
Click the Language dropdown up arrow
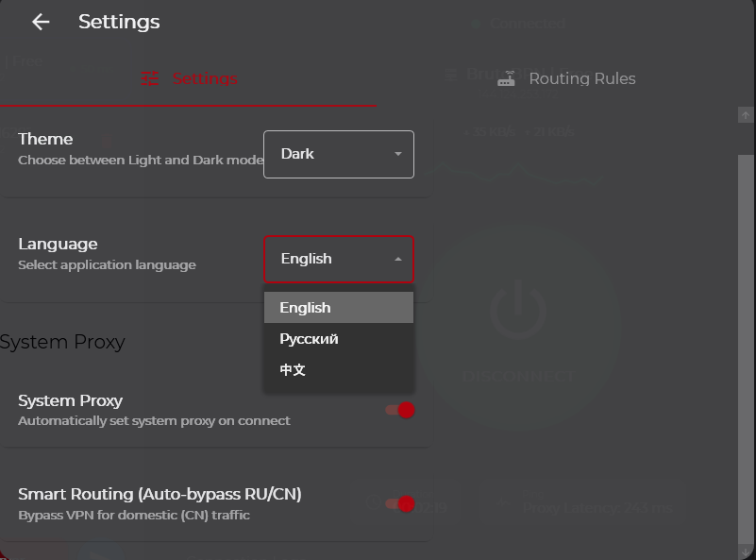(397, 259)
